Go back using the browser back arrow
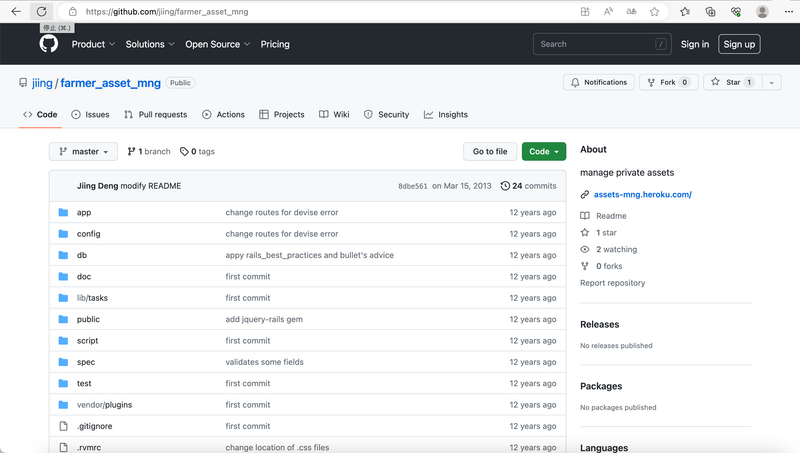This screenshot has width=800, height=453. point(16,11)
